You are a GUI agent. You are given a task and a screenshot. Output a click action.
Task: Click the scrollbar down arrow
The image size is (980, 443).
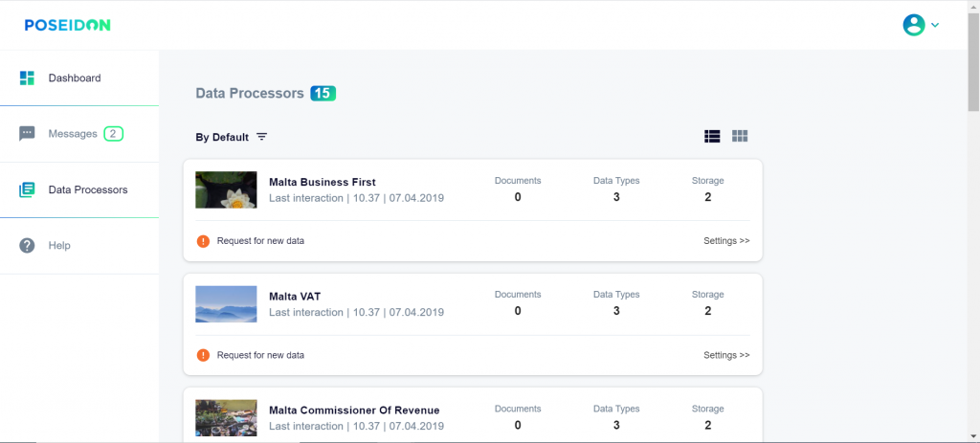tap(973, 436)
